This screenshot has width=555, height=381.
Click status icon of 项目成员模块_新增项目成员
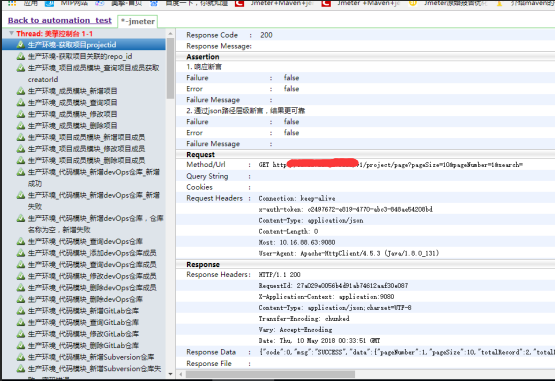21,137
